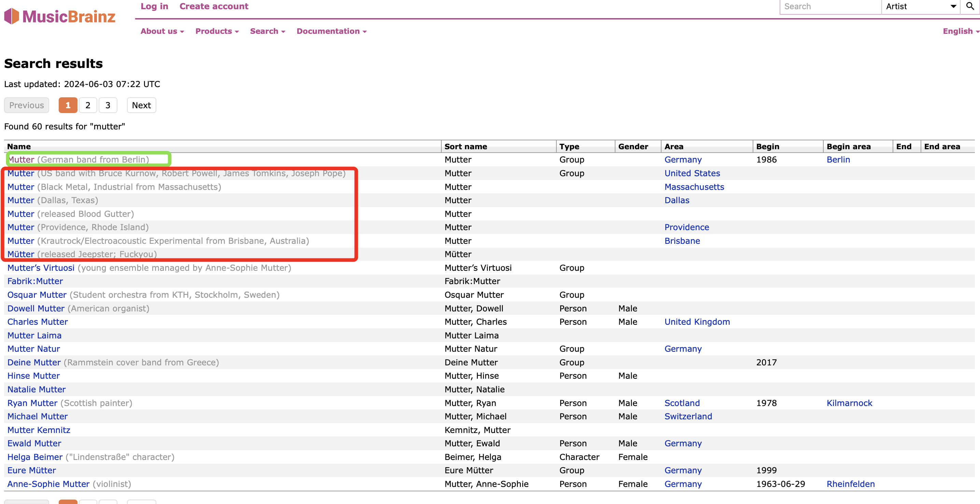This screenshot has height=504, width=980.
Task: Click the top Search input field
Action: click(x=830, y=6)
